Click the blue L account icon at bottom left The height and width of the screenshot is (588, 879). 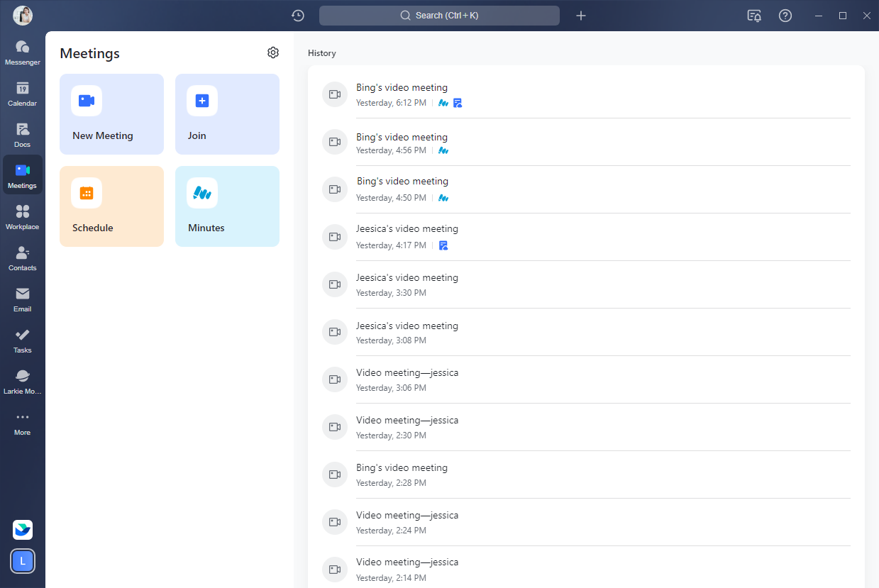[x=23, y=561]
